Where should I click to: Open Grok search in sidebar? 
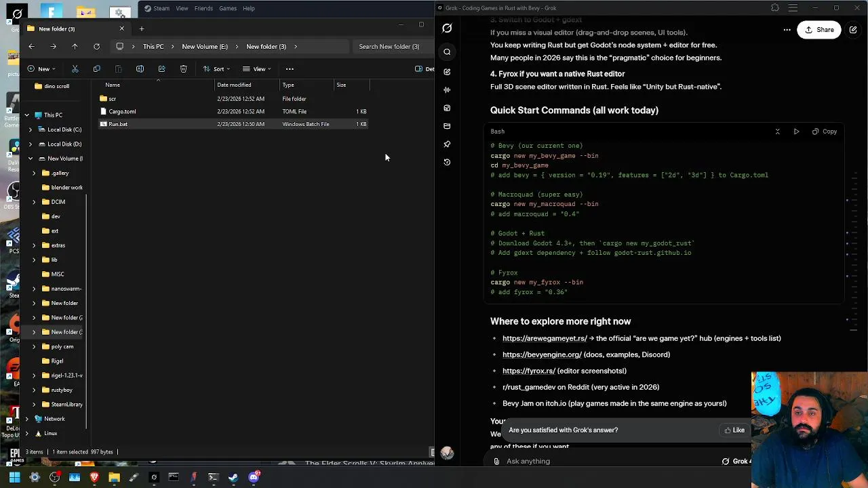click(x=447, y=52)
